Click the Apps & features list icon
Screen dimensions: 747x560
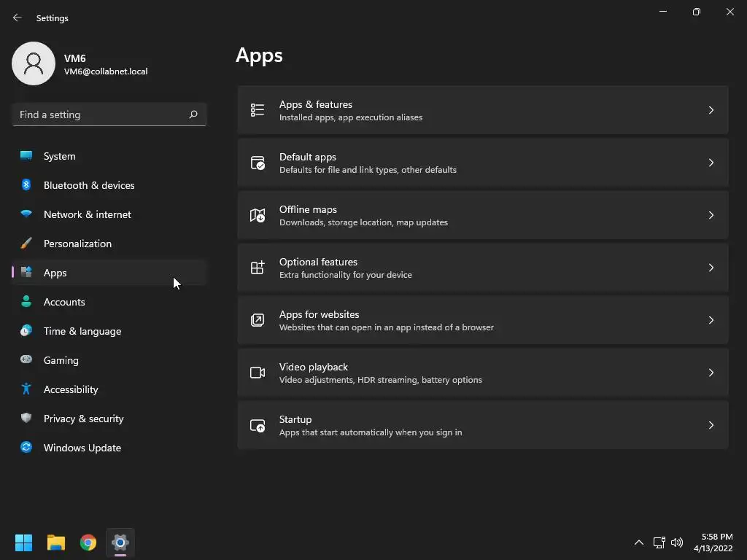click(258, 110)
